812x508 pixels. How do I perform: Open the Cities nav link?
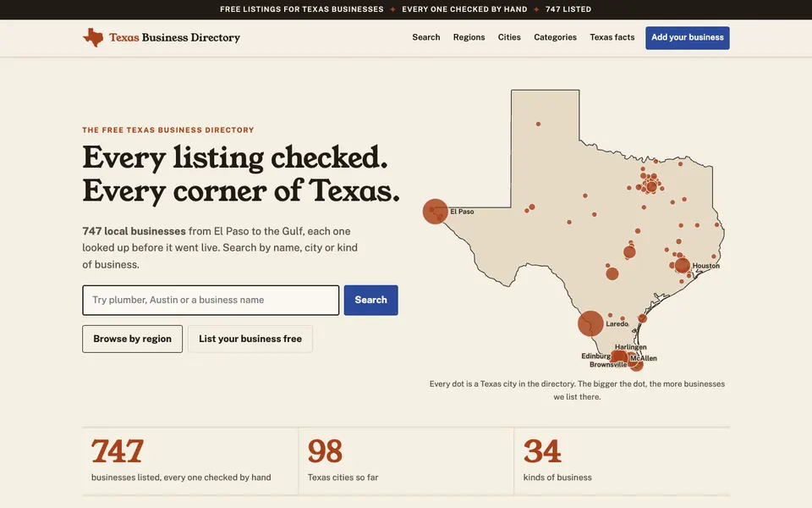click(509, 37)
